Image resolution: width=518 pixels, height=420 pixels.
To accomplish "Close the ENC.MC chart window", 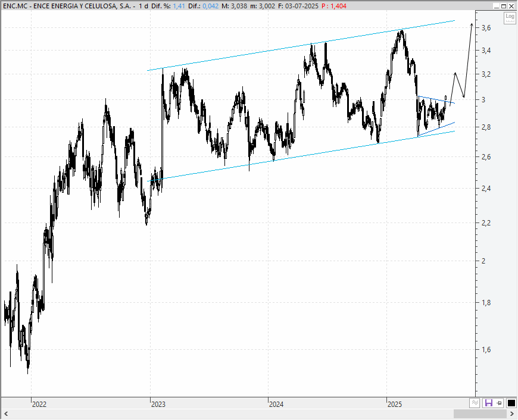I will click(x=511, y=6).
